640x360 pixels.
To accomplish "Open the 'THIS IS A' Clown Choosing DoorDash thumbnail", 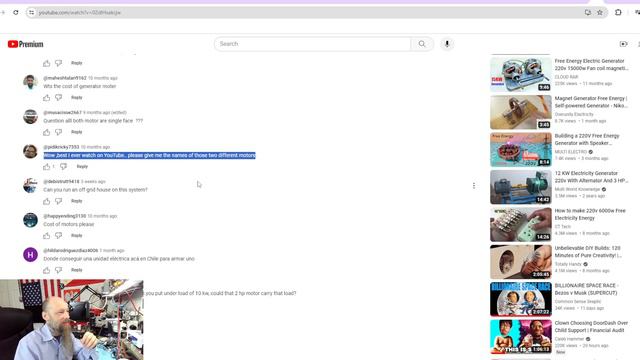I will pyautogui.click(x=520, y=337).
